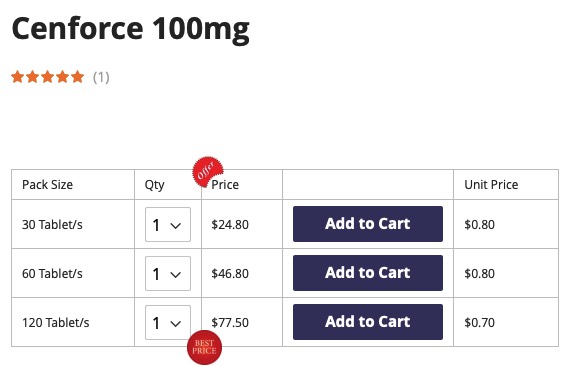Click the red Offer badge icon
Screen dimensions: 570x366
208,172
